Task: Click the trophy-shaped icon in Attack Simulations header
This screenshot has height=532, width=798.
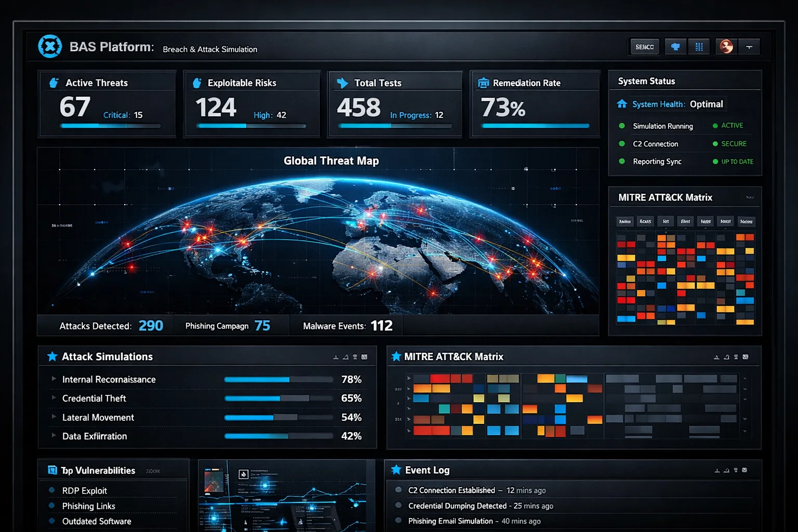Action: point(355,357)
